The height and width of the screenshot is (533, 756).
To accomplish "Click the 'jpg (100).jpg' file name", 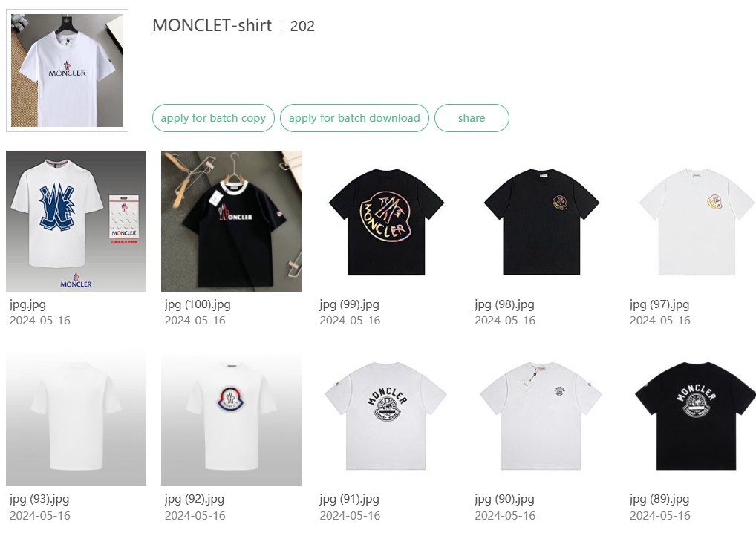I will 198,304.
